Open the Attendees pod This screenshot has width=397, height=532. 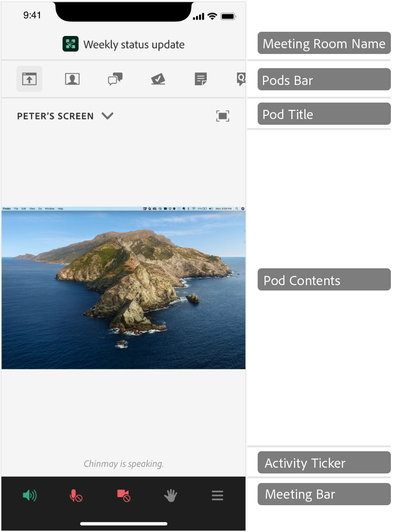(72, 79)
